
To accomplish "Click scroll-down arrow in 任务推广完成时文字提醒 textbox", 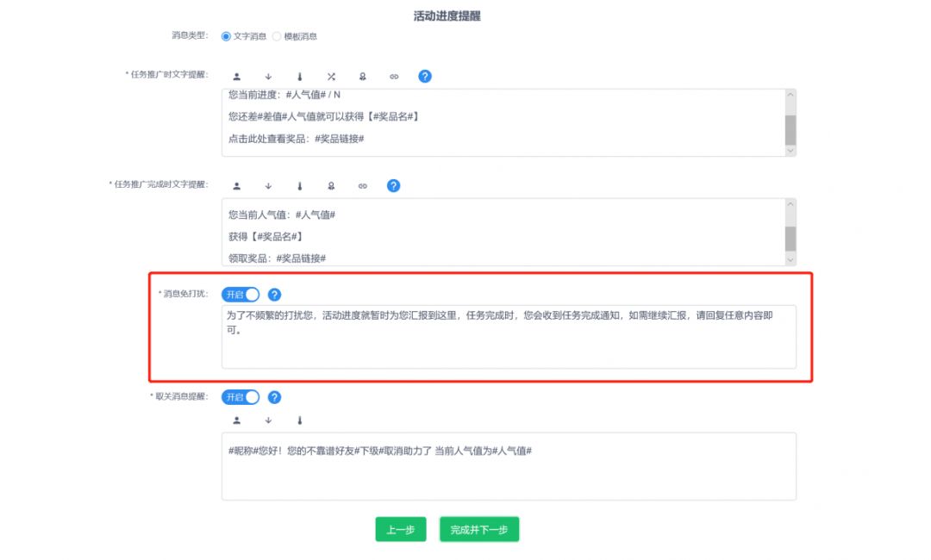I will pyautogui.click(x=790, y=259).
